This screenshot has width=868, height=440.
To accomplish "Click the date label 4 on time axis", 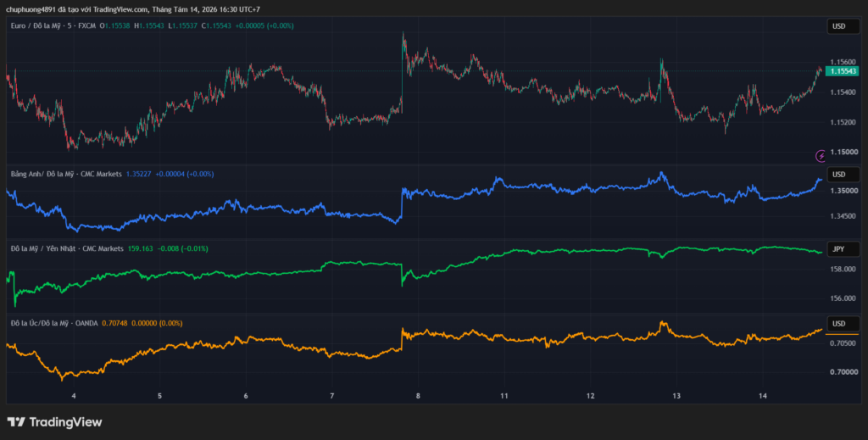I will pos(74,396).
